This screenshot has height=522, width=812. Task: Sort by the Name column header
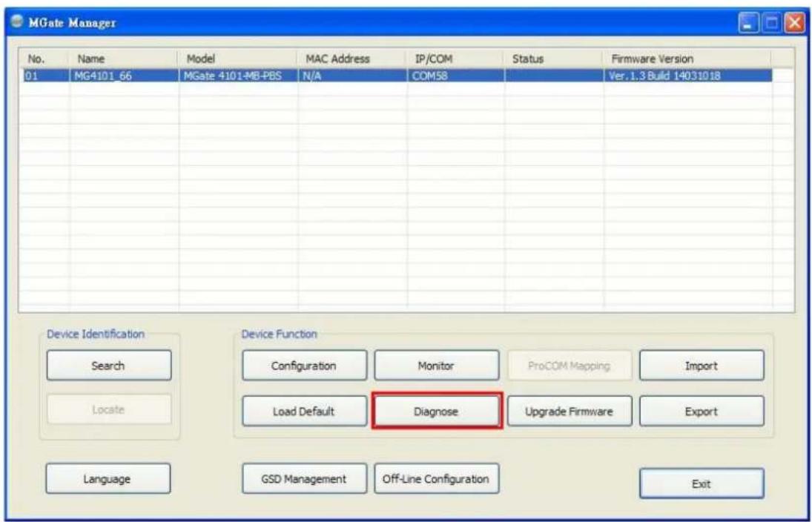125,59
